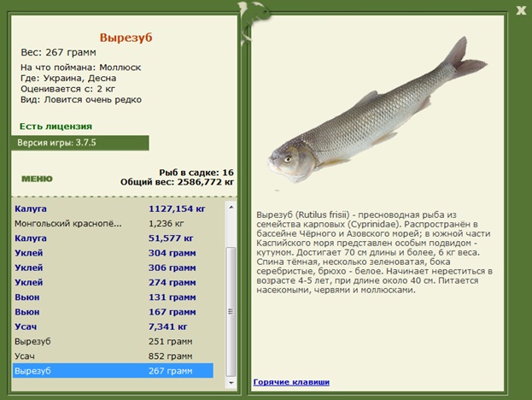Viewport: 532px width, 400px height.
Task: Click Общий вес: 2586,772 кг text
Action: click(x=177, y=182)
